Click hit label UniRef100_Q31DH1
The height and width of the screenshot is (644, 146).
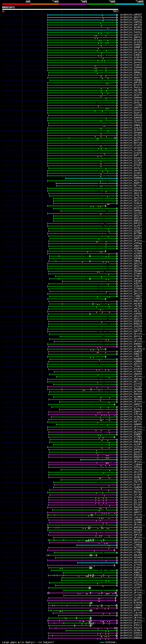click(x=131, y=236)
